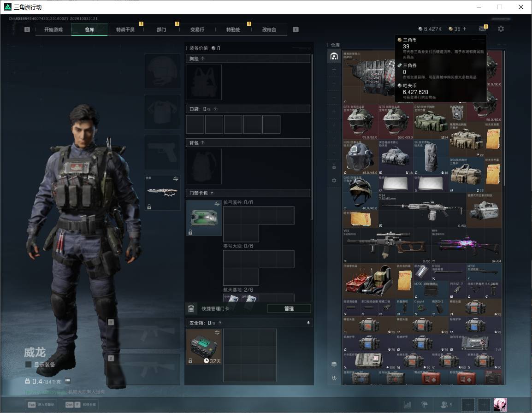Toggle the pin icon on 安全箱 header
Screen dimensions: 532x413
(x=308, y=323)
